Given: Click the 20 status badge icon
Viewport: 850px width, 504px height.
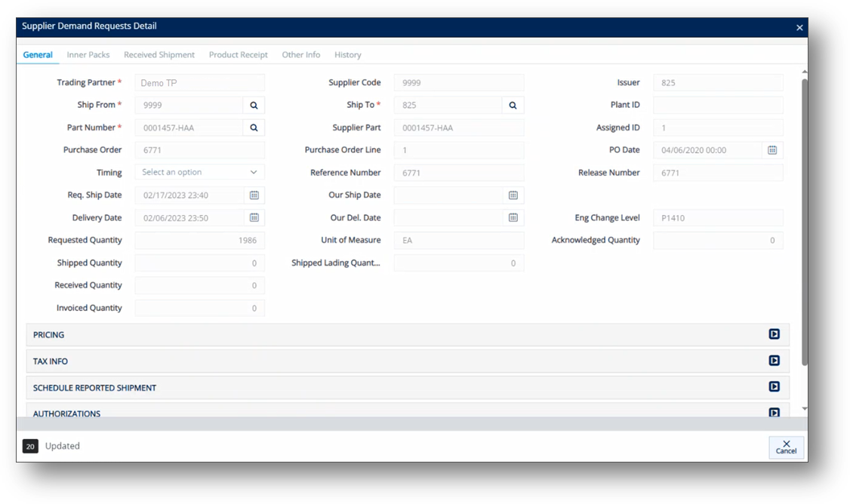Looking at the screenshot, I should coord(30,447).
